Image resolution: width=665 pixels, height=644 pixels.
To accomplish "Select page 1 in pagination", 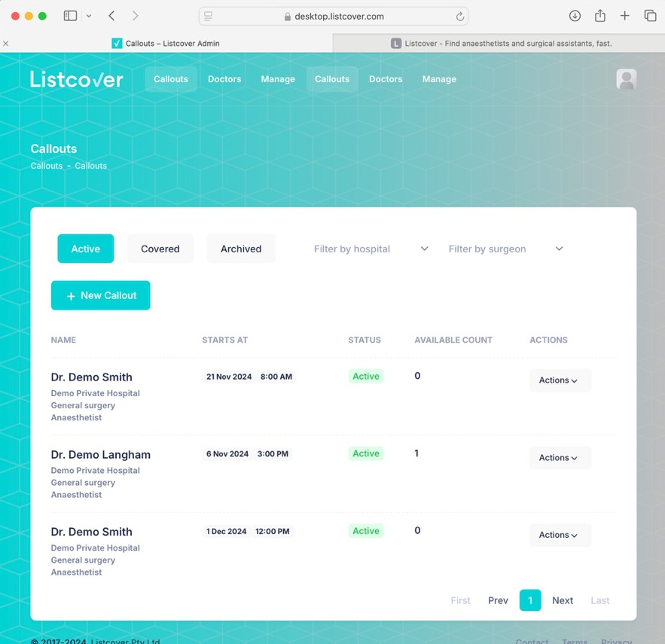I will [530, 600].
